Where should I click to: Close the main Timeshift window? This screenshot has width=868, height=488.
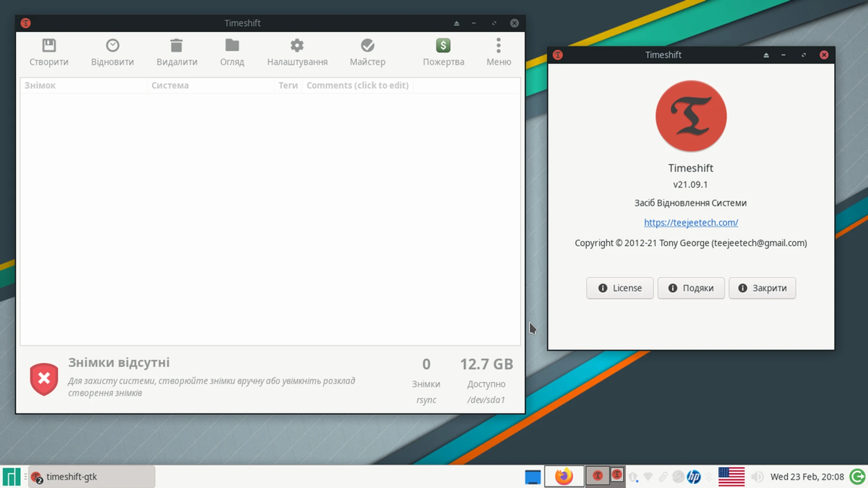click(514, 23)
